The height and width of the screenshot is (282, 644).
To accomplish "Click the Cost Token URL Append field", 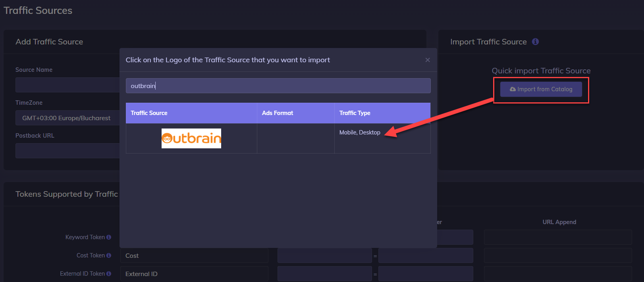I will [x=558, y=255].
